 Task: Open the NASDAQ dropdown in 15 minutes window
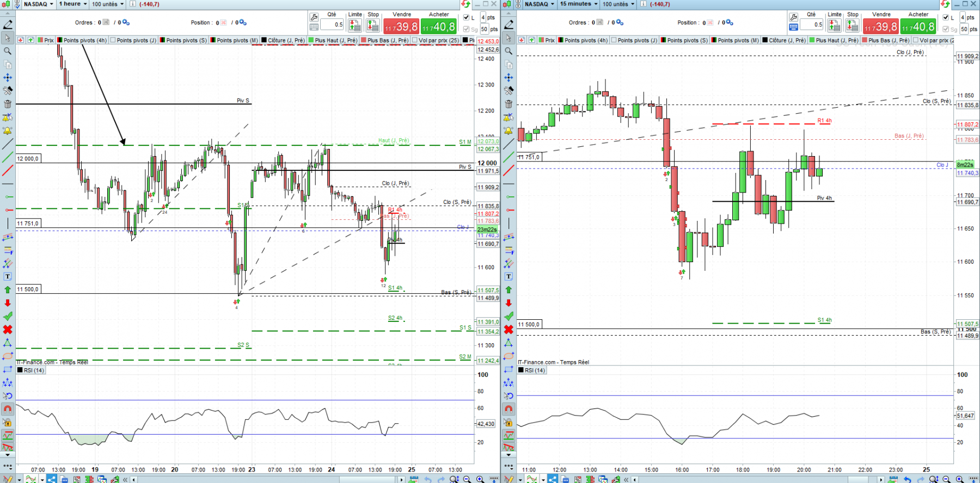click(x=539, y=4)
